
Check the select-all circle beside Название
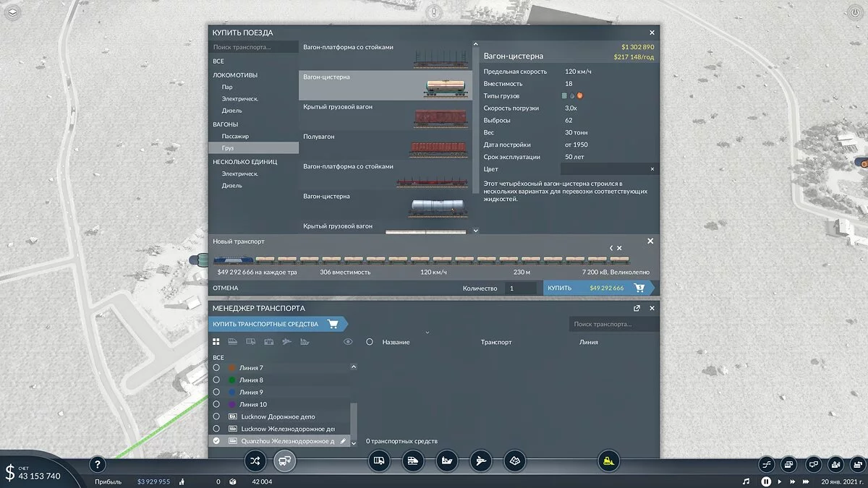coord(370,342)
